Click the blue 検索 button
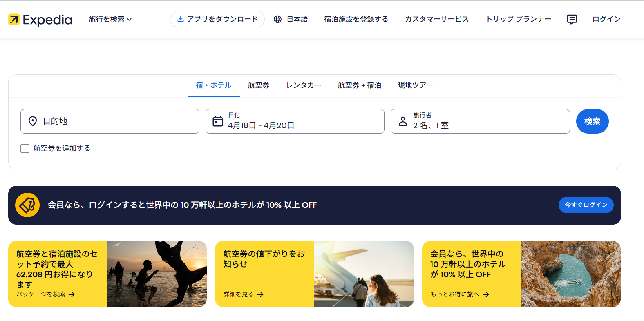This screenshot has height=321, width=644. (x=593, y=121)
